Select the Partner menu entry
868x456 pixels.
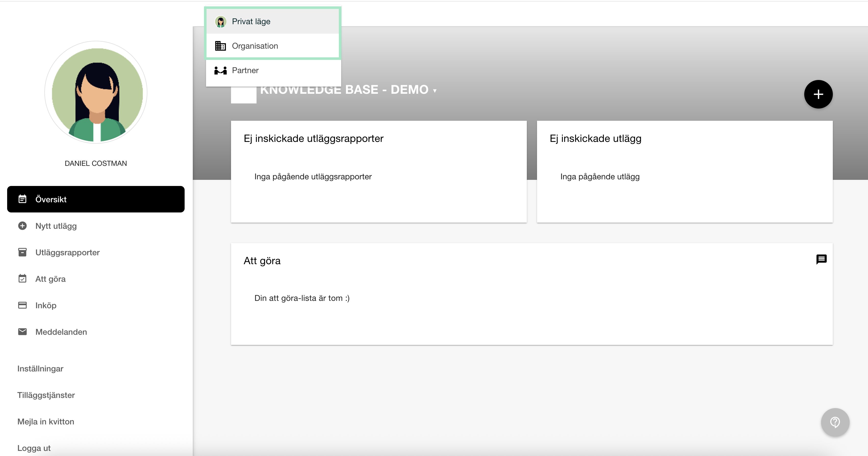pos(273,70)
